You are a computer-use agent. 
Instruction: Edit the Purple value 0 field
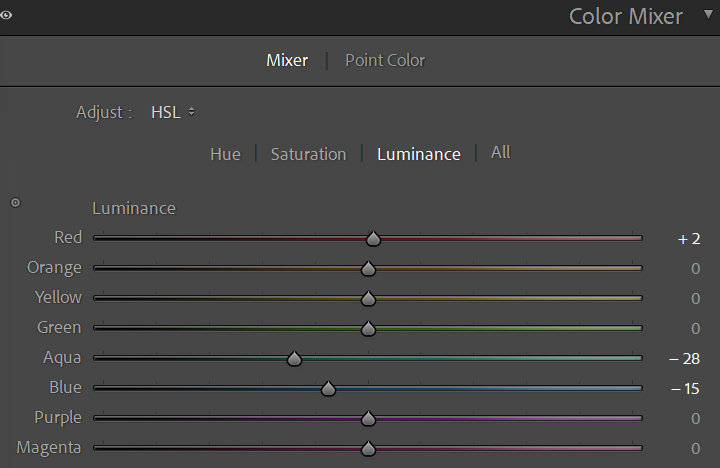[695, 418]
